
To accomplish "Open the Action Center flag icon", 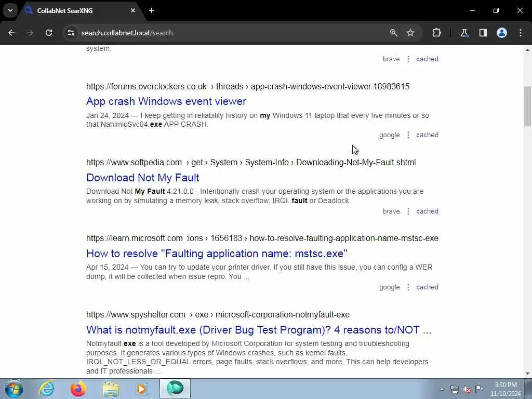I will click(479, 389).
